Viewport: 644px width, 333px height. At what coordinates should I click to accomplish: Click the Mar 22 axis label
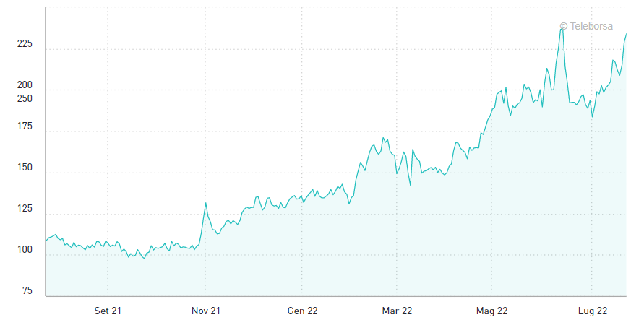pos(397,311)
